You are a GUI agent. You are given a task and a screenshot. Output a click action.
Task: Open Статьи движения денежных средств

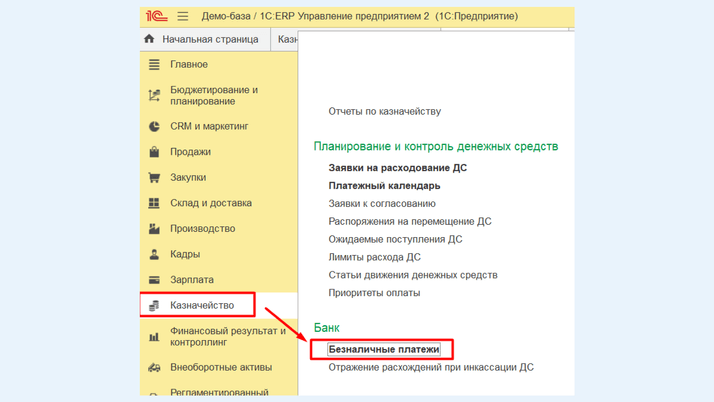coord(413,275)
